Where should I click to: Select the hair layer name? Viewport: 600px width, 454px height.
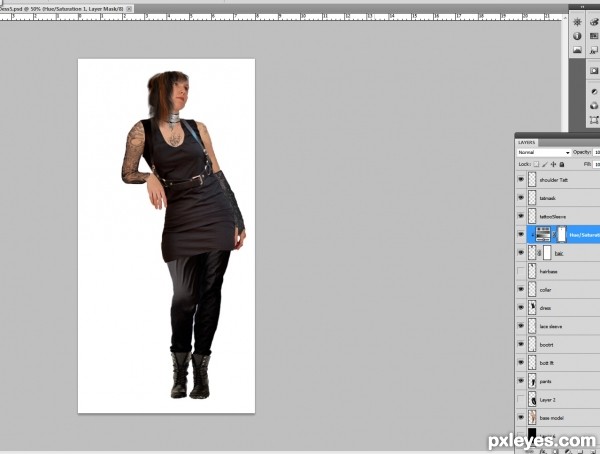[559, 253]
